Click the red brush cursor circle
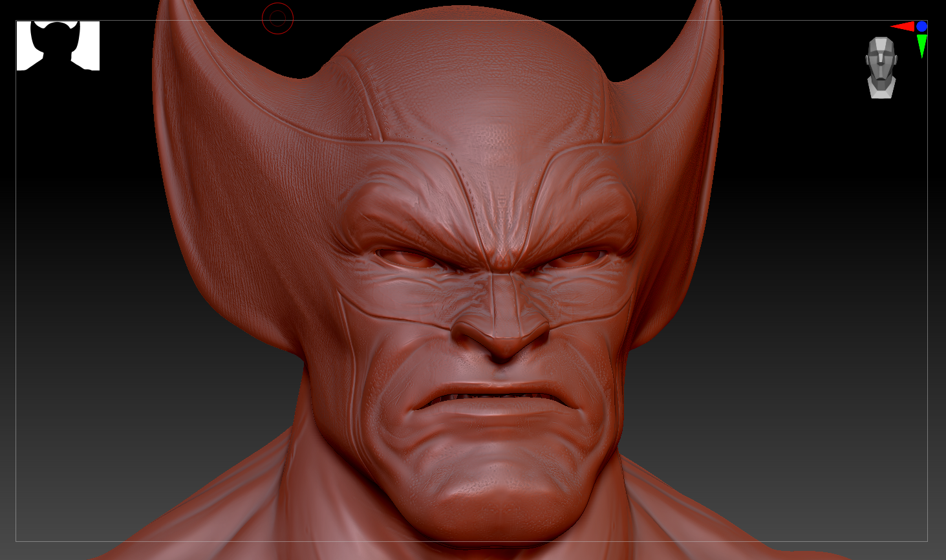Image resolution: width=946 pixels, height=560 pixels. [x=278, y=19]
